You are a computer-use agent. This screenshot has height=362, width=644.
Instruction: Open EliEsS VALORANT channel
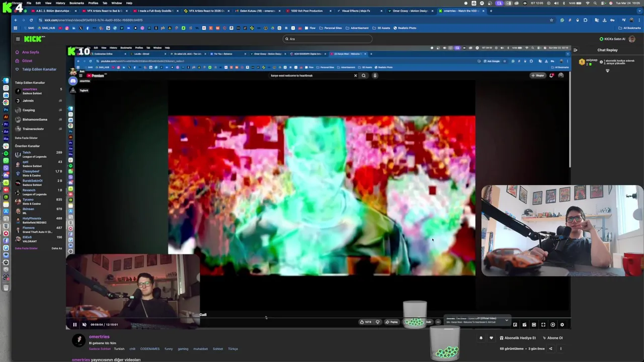(x=39, y=239)
